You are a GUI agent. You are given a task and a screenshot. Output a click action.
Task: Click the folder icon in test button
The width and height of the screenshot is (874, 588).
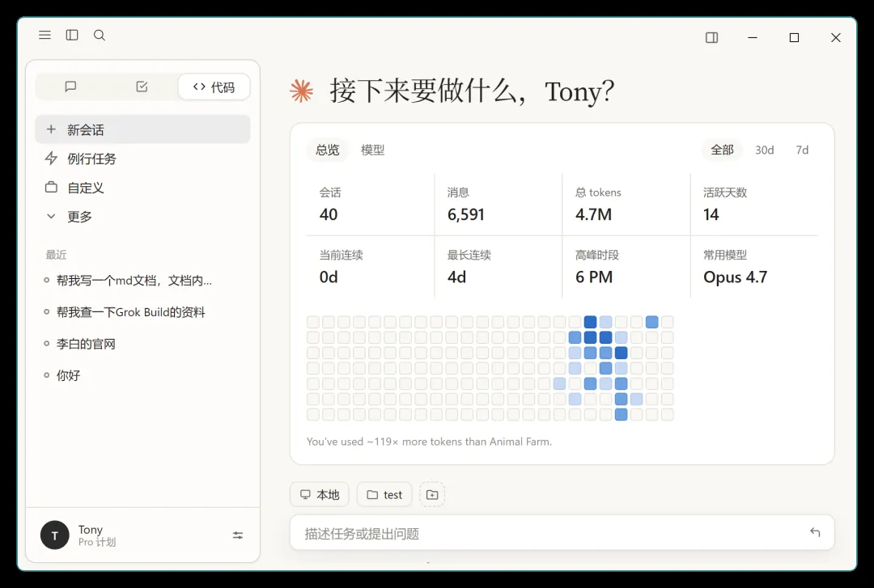click(x=372, y=494)
